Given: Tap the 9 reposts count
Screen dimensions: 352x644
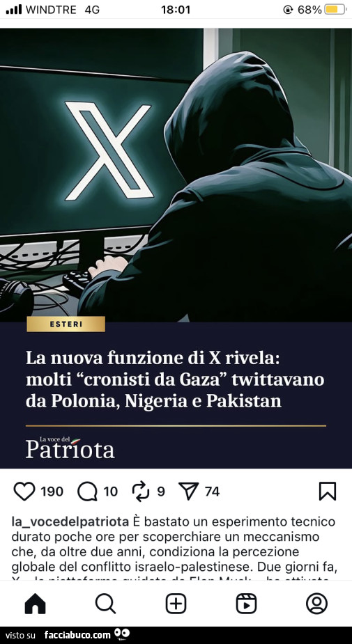Looking at the screenshot, I should 161,492.
